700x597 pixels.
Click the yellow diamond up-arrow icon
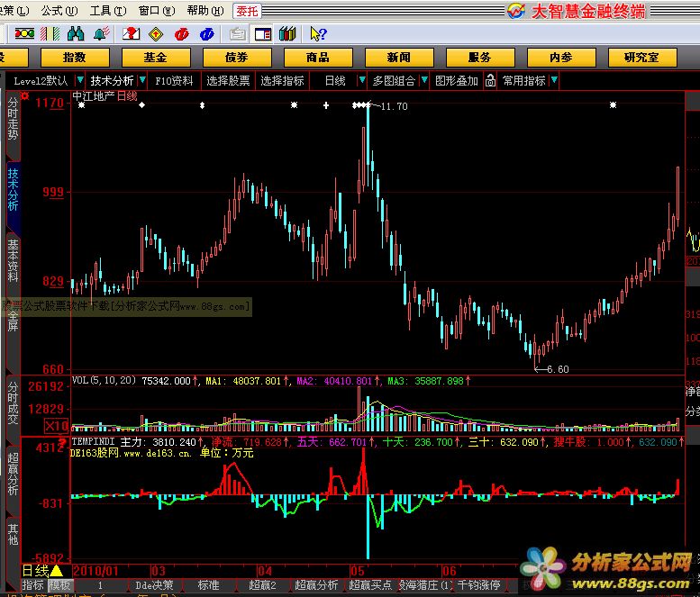pyautogui.click(x=156, y=34)
